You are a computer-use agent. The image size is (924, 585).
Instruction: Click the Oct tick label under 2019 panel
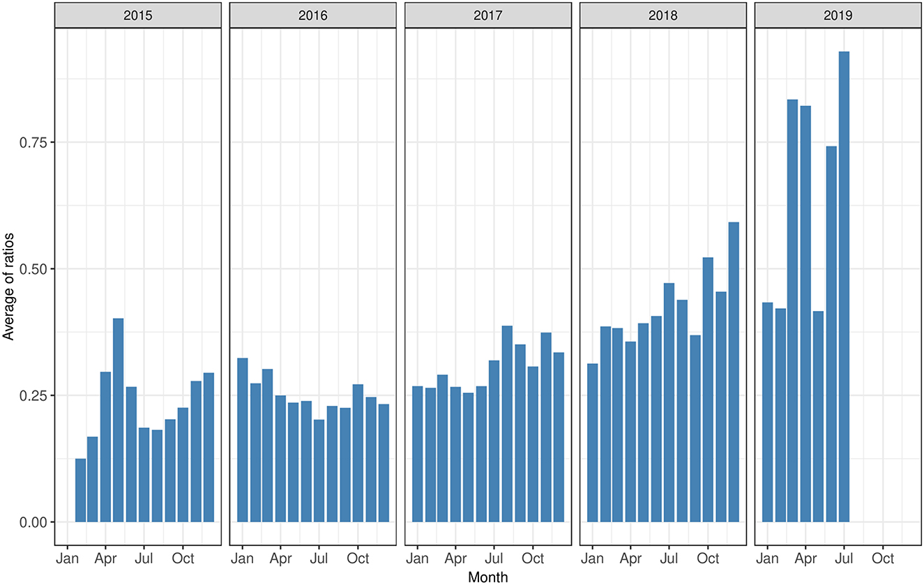click(883, 559)
